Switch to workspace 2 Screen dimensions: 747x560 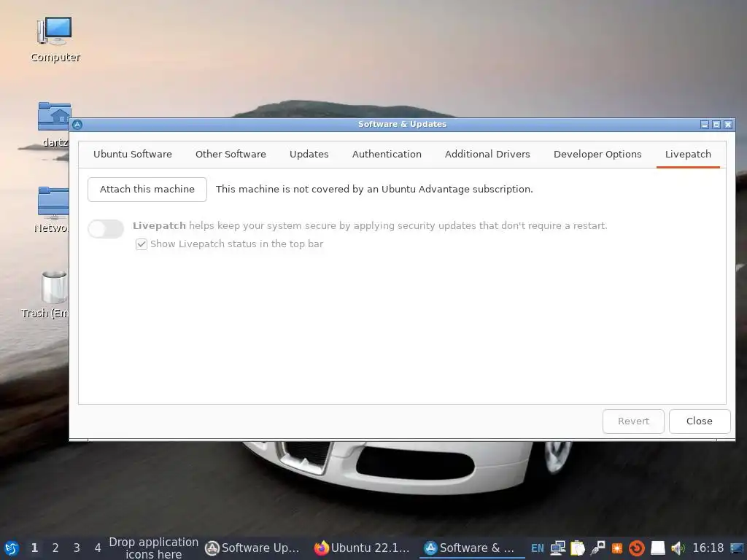click(55, 548)
